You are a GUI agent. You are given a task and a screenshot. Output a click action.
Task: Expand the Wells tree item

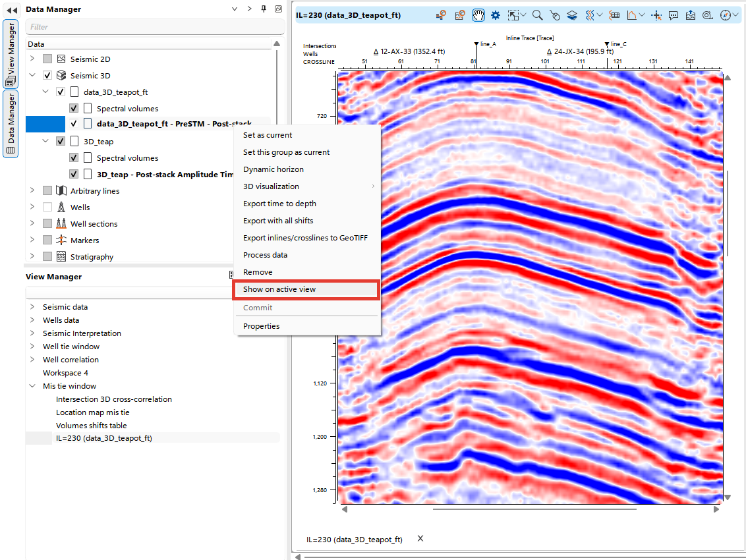point(32,207)
